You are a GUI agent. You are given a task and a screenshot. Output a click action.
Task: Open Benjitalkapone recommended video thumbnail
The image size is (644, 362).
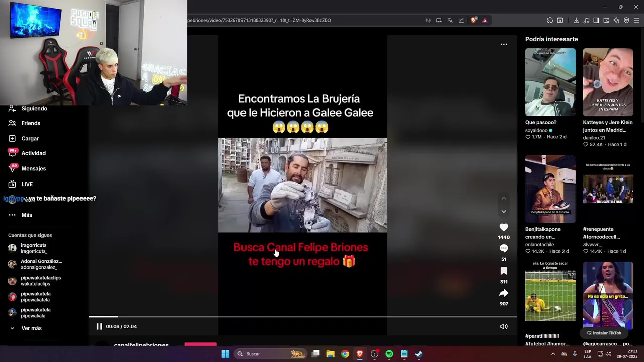pos(550,189)
